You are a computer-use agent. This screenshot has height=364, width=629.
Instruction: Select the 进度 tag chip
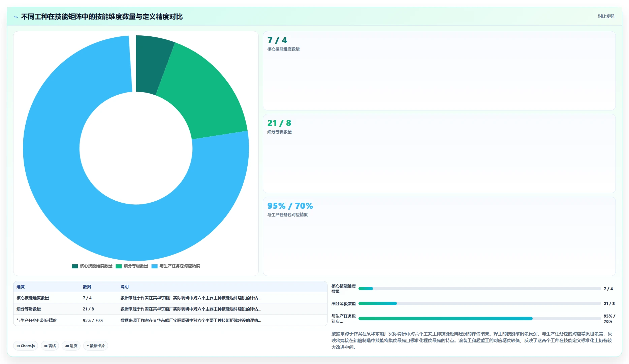[x=71, y=346]
